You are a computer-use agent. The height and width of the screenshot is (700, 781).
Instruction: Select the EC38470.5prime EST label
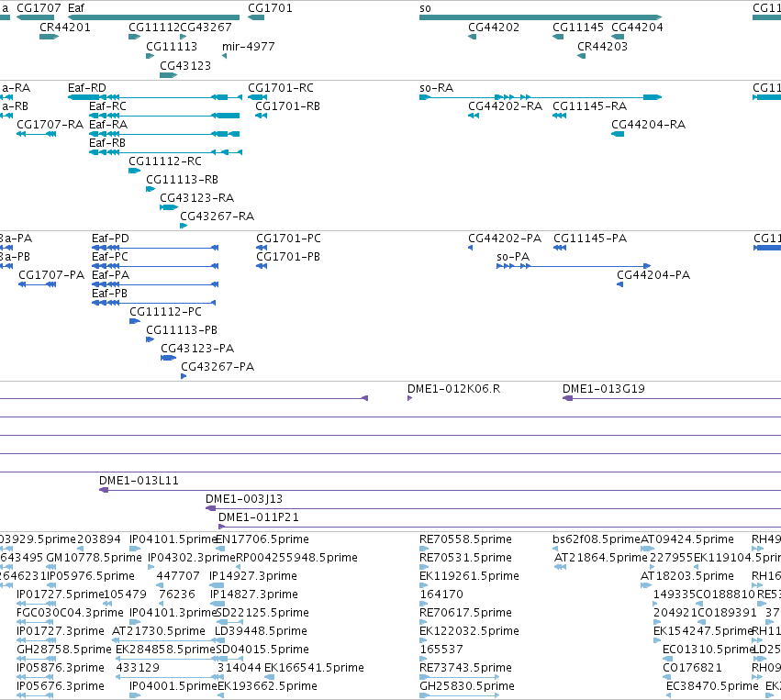point(713,686)
